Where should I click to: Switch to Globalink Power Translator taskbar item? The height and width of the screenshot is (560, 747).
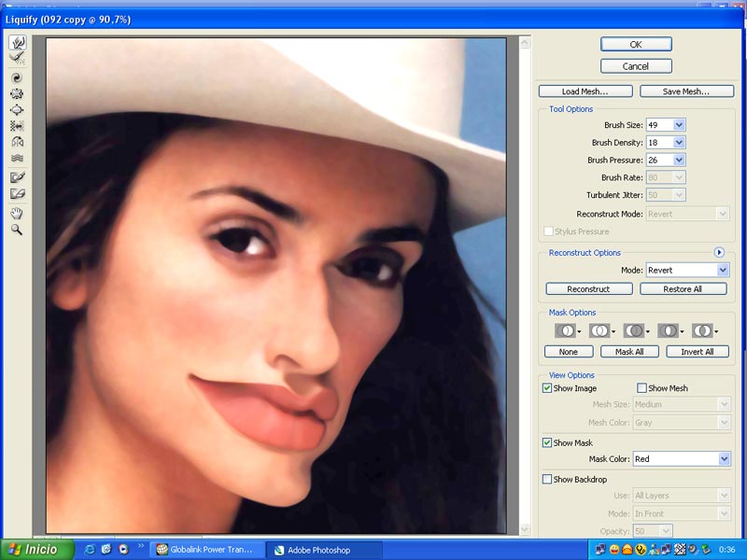point(204,550)
